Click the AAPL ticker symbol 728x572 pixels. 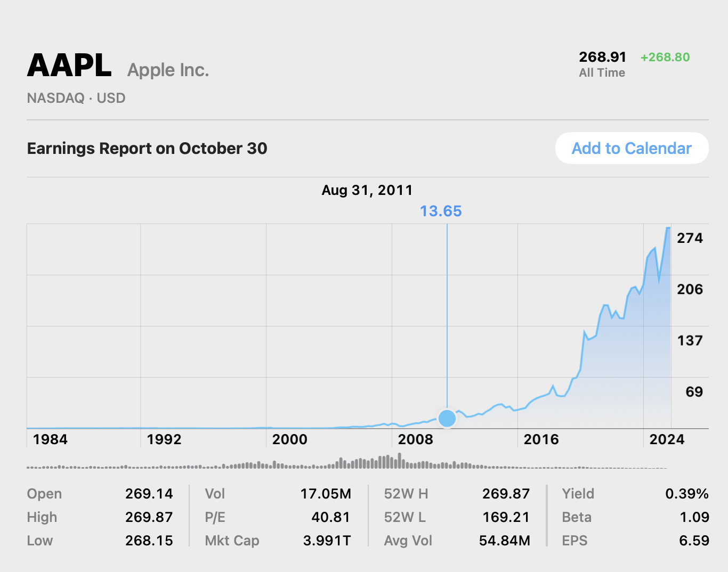[x=69, y=64]
